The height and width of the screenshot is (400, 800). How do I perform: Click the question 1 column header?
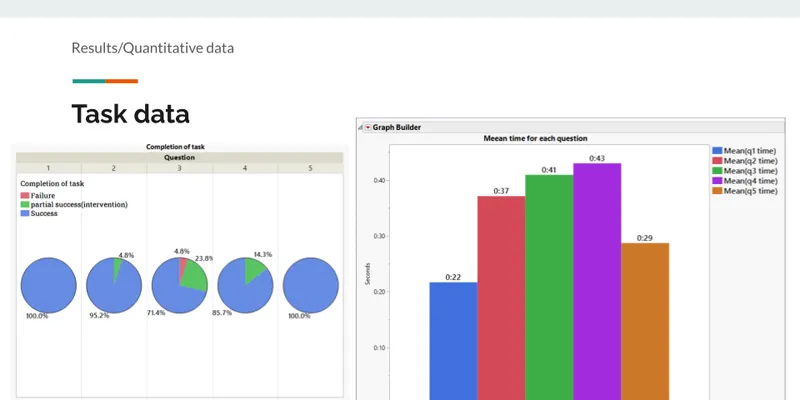click(x=48, y=168)
